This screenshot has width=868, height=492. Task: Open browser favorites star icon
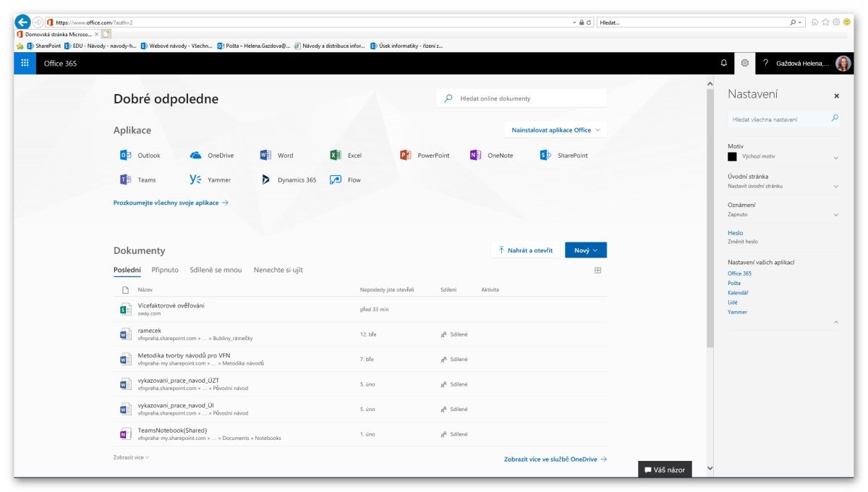click(x=825, y=22)
